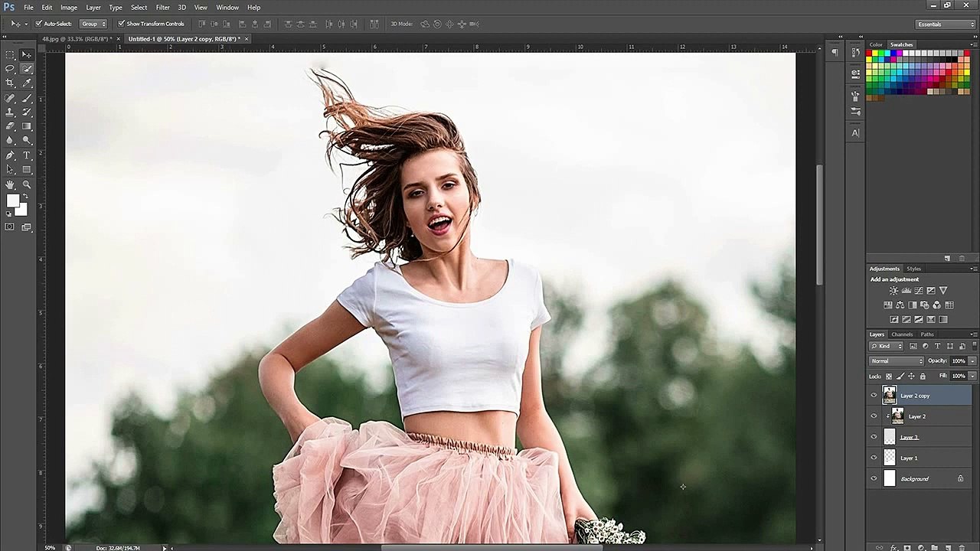
Task: Select the Dodge tool
Action: click(x=27, y=140)
